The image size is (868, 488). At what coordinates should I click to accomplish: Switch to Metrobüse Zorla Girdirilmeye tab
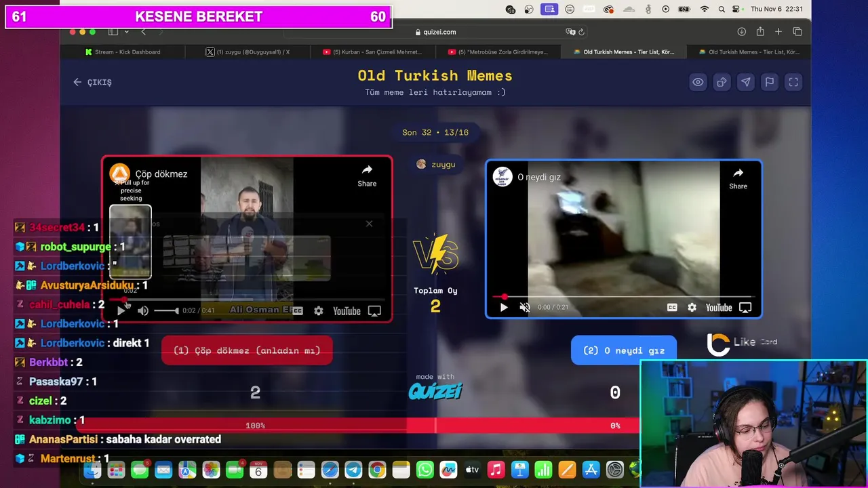click(498, 52)
